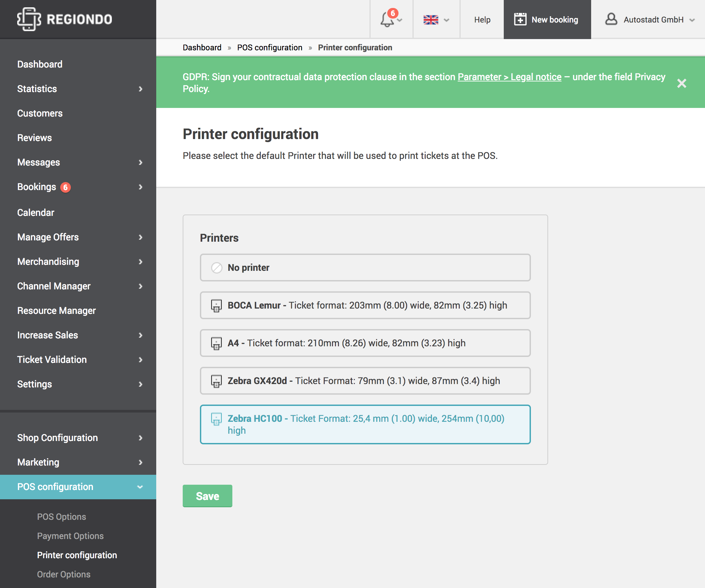Open Reviews in the sidebar
Viewport: 705px width, 588px height.
(34, 138)
